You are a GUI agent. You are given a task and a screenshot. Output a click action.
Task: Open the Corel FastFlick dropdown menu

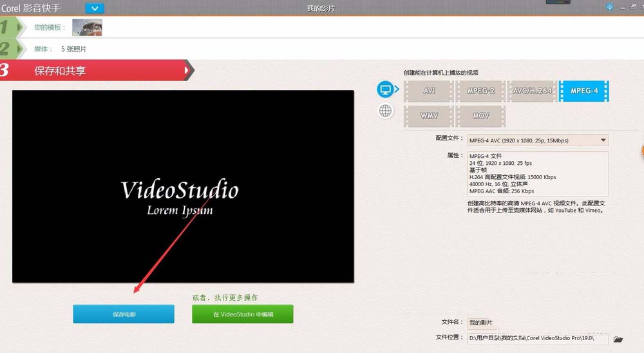click(x=95, y=8)
